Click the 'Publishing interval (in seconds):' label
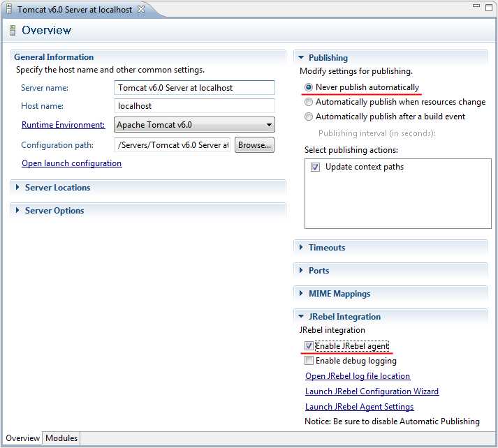 click(377, 133)
